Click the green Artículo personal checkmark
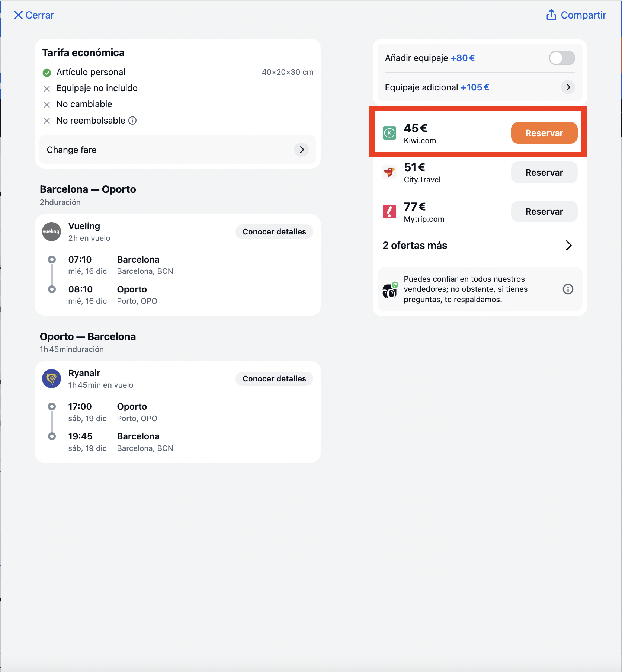 pyautogui.click(x=47, y=73)
